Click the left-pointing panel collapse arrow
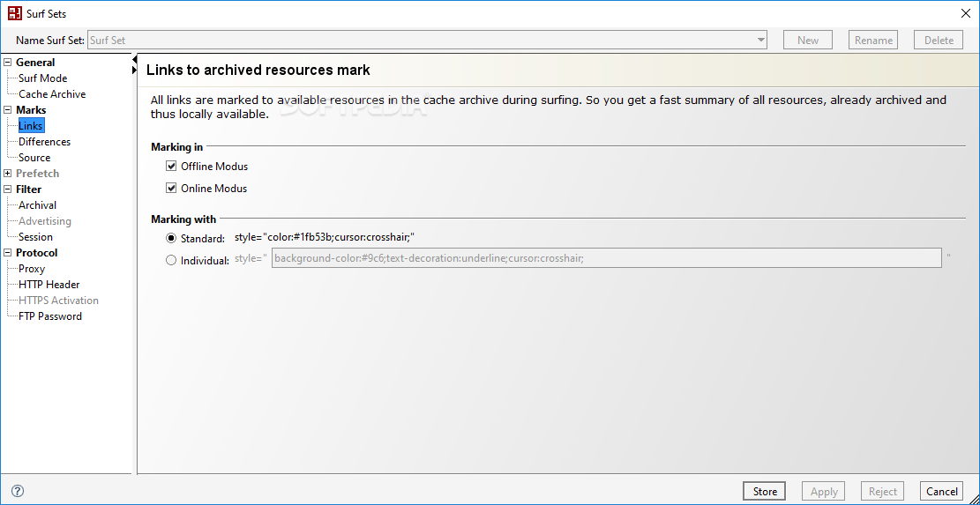Viewport: 980px width, 505px height. coord(134,59)
